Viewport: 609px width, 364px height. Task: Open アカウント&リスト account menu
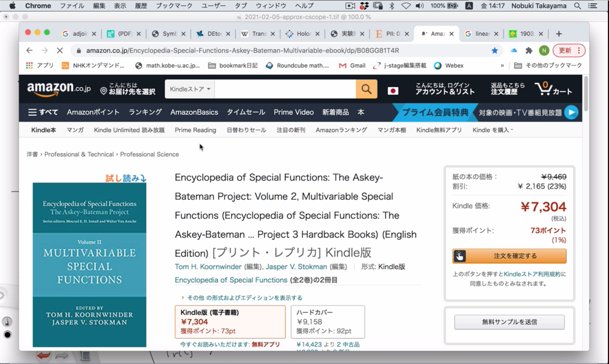[445, 89]
